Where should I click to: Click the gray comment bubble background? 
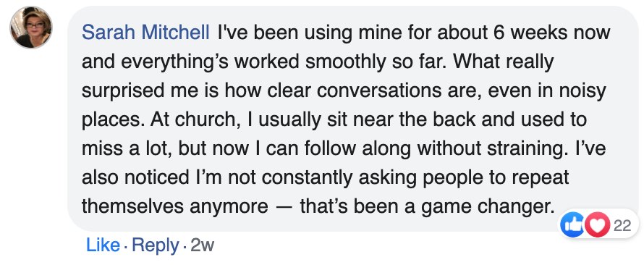353,118
